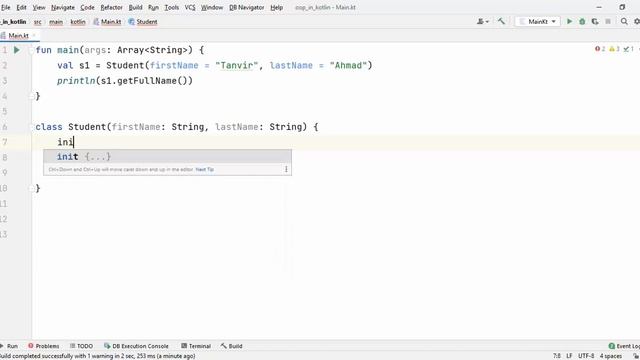Image resolution: width=640 pixels, height=360 pixels.
Task: Click cursor position 7:8 in status bar
Action: pyautogui.click(x=557, y=356)
